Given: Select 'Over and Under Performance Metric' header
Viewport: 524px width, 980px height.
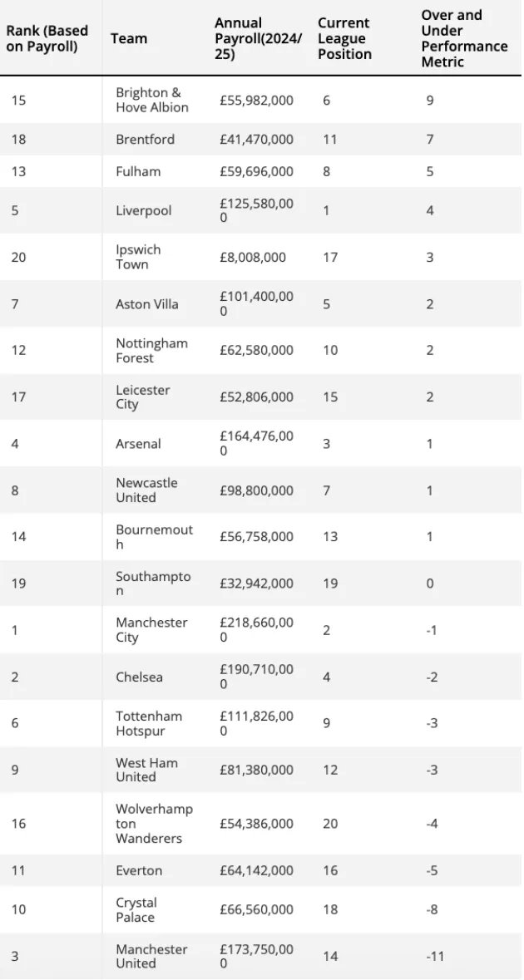Looking at the screenshot, I should tap(464, 38).
